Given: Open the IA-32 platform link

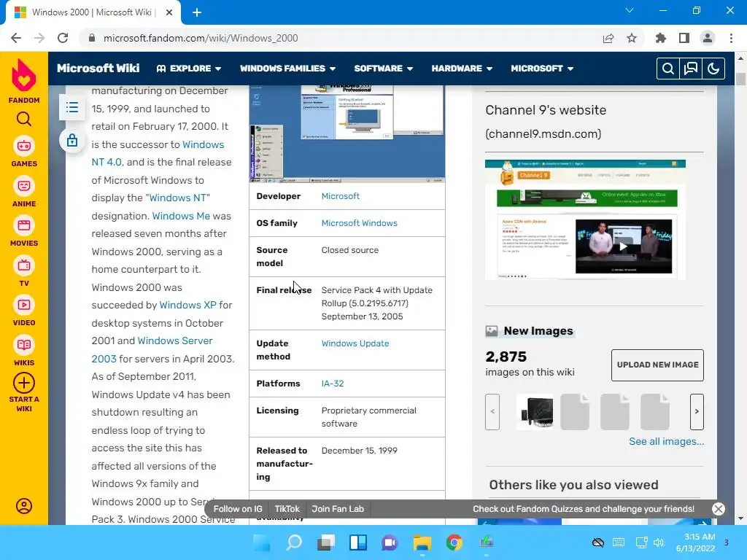Looking at the screenshot, I should coord(333,384).
